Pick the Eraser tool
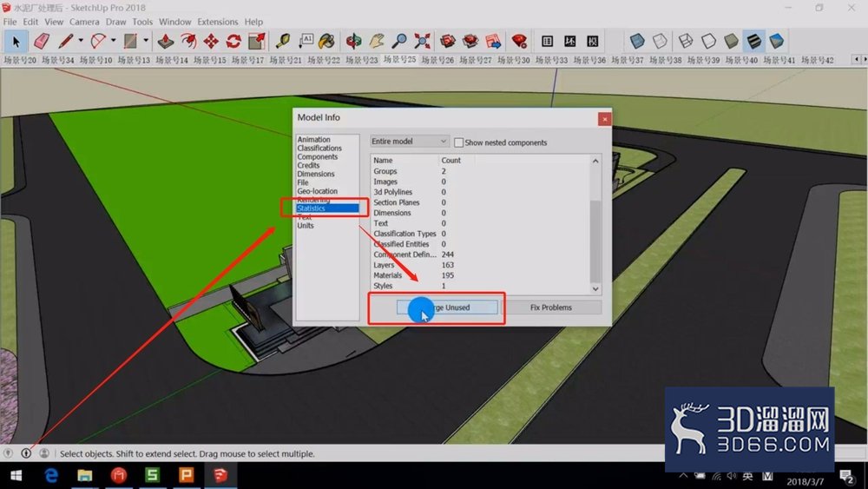 click(42, 41)
